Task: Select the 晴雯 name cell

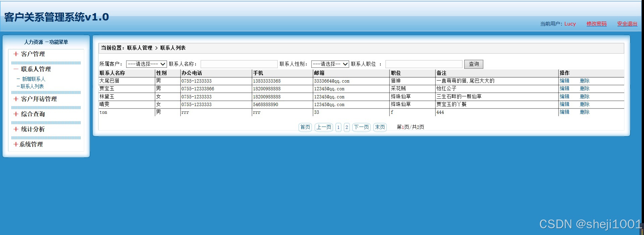Action: 104,104
